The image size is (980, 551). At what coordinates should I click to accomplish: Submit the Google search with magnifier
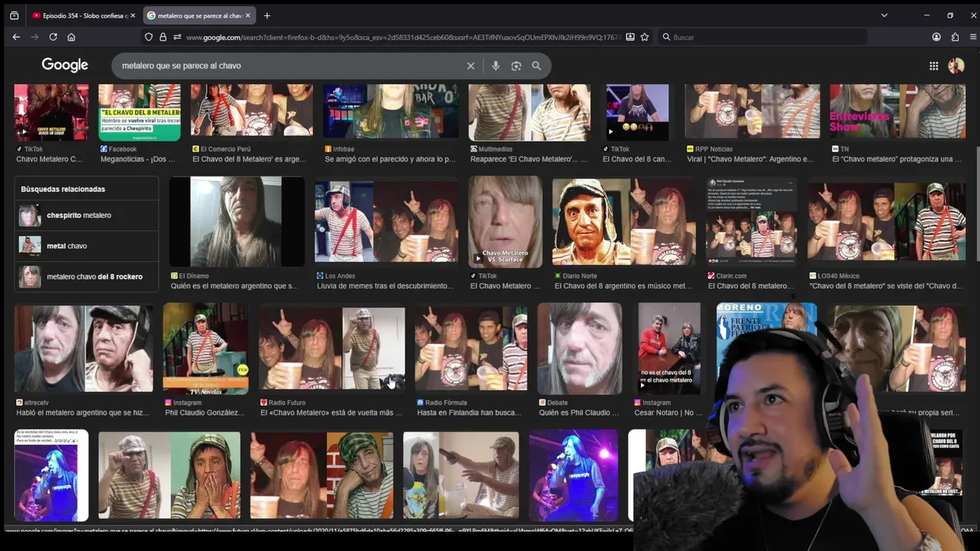click(537, 66)
